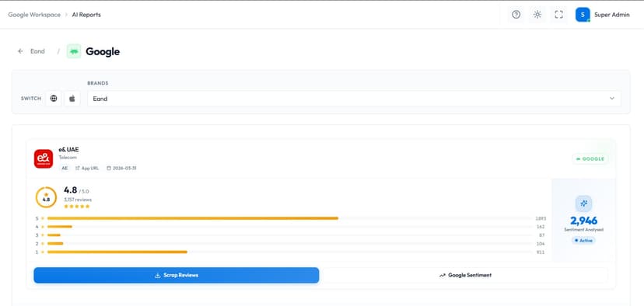Click the 911 one-star count

point(541,252)
